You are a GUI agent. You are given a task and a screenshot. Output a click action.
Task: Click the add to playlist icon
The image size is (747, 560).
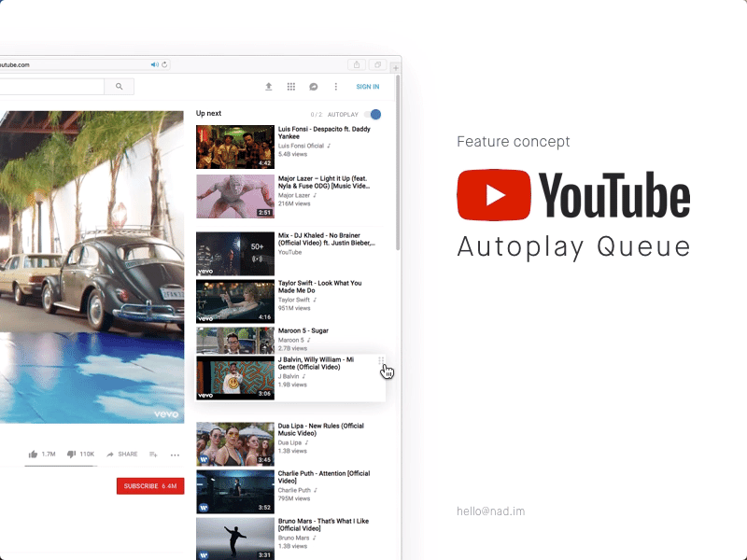tap(153, 455)
